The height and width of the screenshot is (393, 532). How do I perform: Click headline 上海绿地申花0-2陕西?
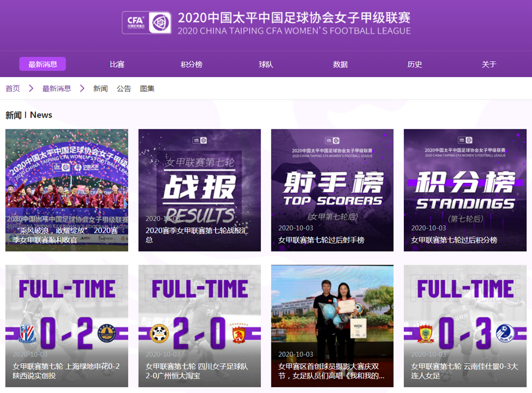tap(66, 371)
